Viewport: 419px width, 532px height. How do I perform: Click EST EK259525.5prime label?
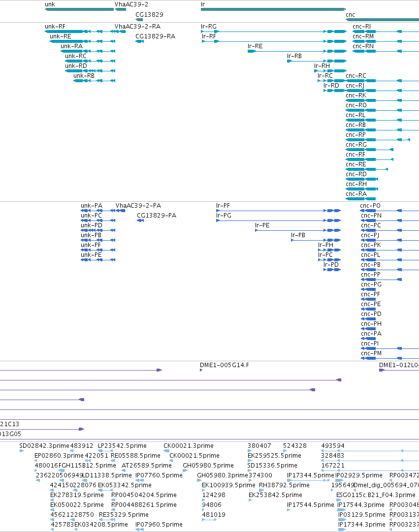[x=274, y=456]
